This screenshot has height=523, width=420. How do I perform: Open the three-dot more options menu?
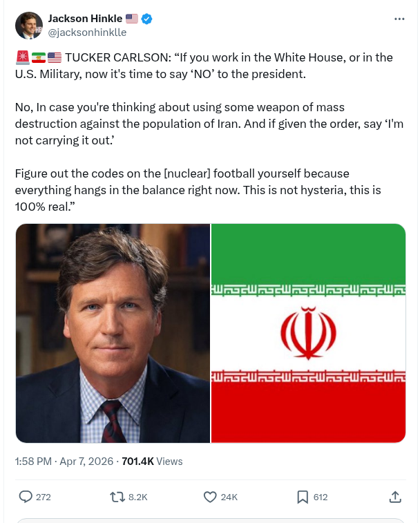click(x=399, y=19)
